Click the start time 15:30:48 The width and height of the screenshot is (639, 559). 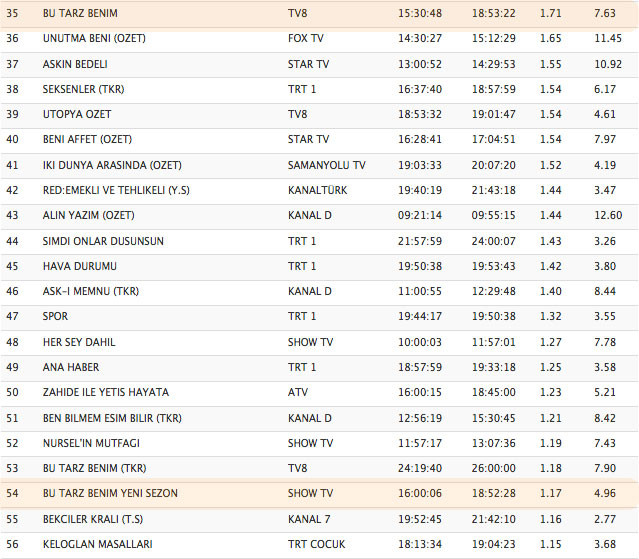pos(420,13)
